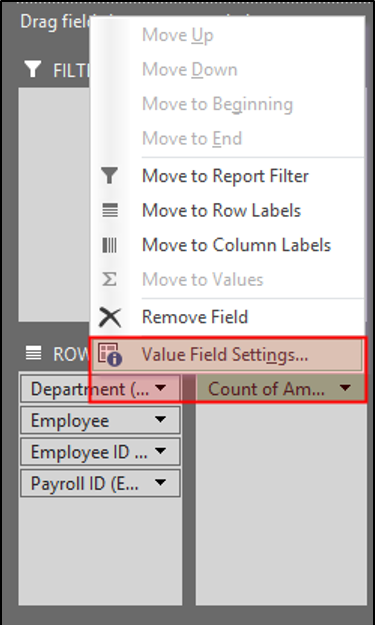Click the Value Field Settings icon

pos(110,354)
